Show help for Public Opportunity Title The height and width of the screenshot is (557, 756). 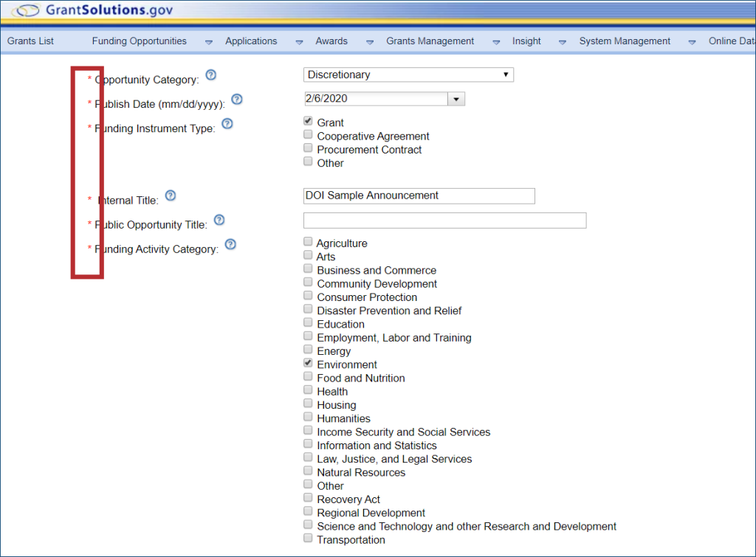[x=219, y=220]
